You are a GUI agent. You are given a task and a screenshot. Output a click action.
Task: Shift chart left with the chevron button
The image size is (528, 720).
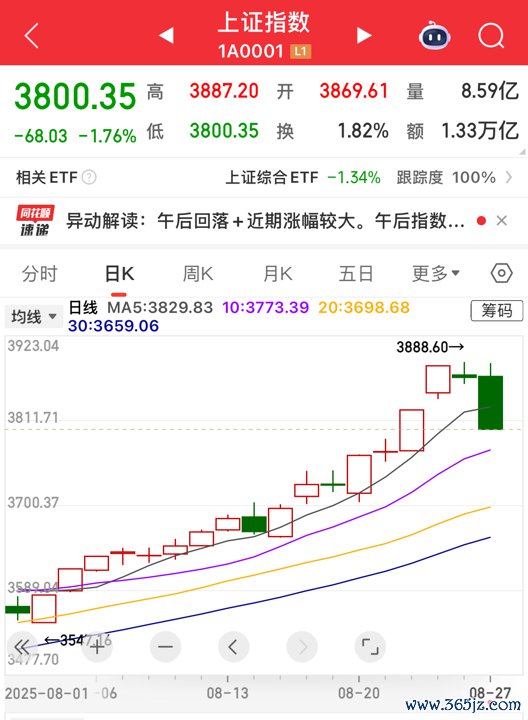234,647
